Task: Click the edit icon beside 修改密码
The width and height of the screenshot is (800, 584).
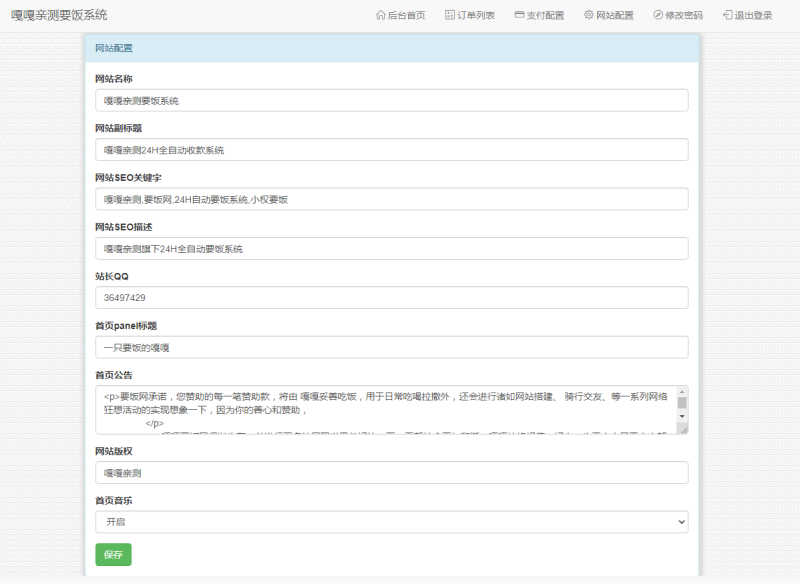Action: coord(658,15)
